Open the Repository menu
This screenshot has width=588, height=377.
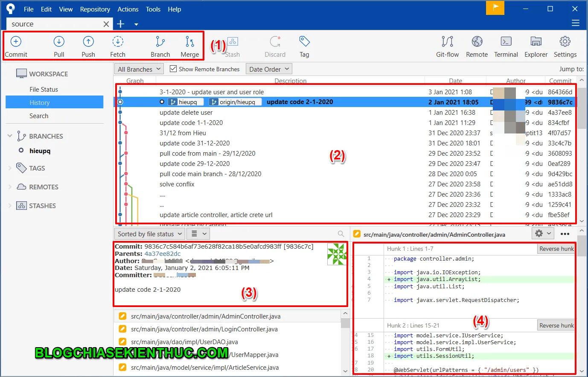pyautogui.click(x=95, y=9)
